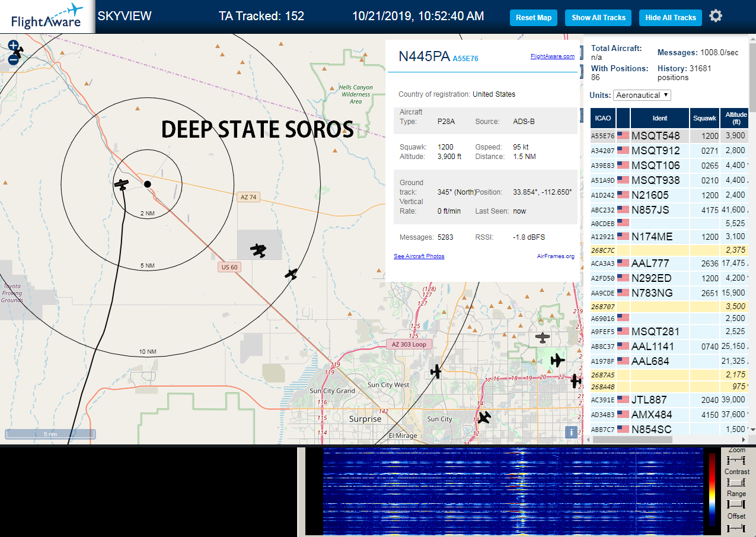This screenshot has width=756, height=537.
Task: Click the table scrollbar down arrow
Action: [x=753, y=429]
